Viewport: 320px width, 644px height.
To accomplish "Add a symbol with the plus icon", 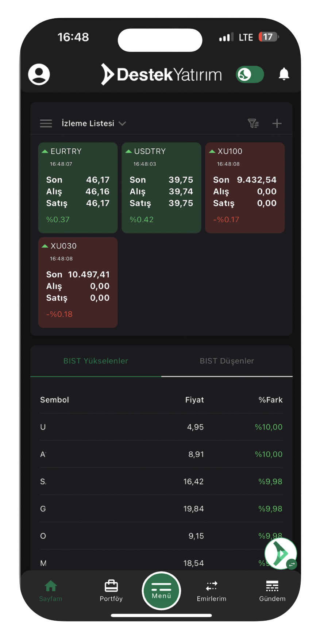I will (x=277, y=123).
